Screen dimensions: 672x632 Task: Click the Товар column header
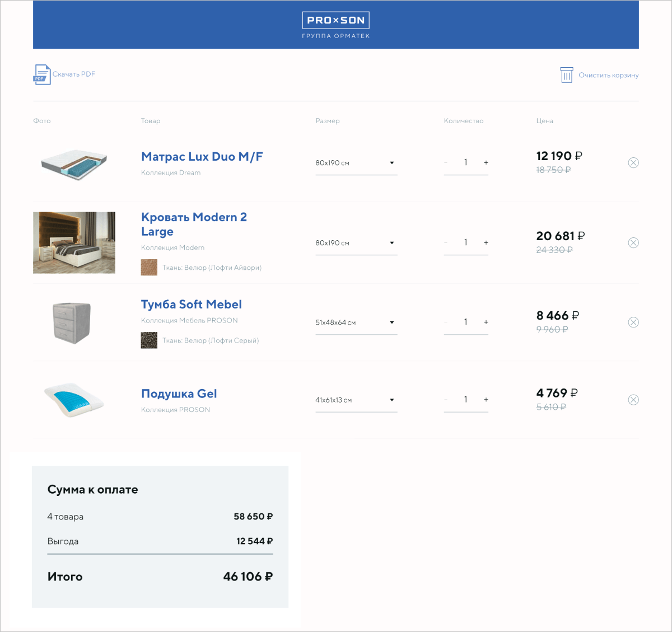pyautogui.click(x=151, y=121)
